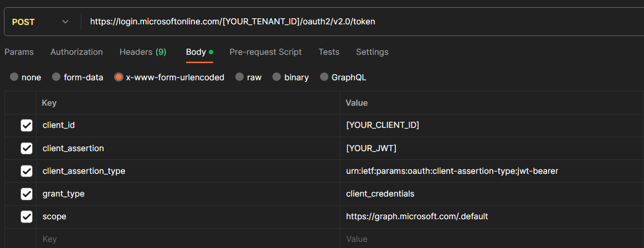Open the Settings tab
The image size is (644, 248).
[372, 52]
